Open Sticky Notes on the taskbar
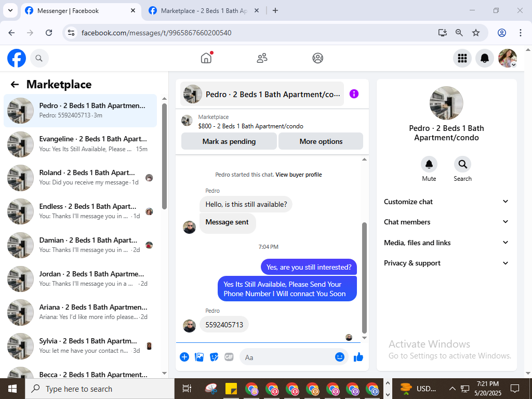 [x=231, y=389]
